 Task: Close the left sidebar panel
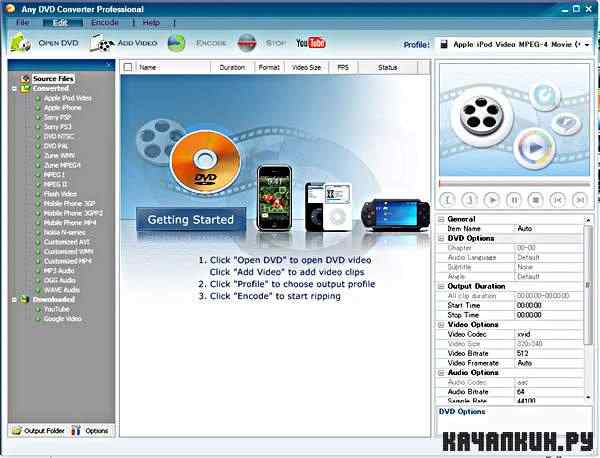click(x=108, y=65)
